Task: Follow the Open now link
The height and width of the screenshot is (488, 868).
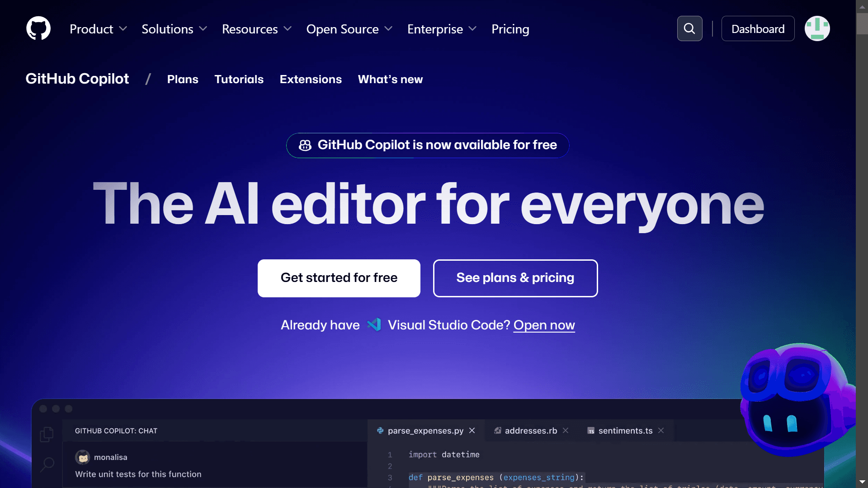Action: click(544, 325)
